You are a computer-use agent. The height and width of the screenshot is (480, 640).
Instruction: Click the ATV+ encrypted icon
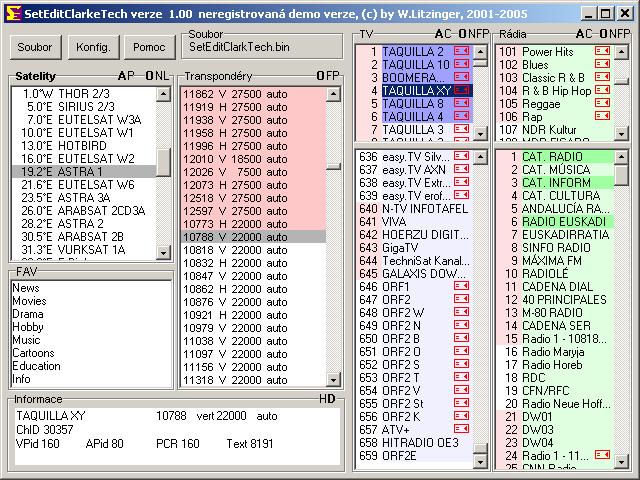click(462, 429)
